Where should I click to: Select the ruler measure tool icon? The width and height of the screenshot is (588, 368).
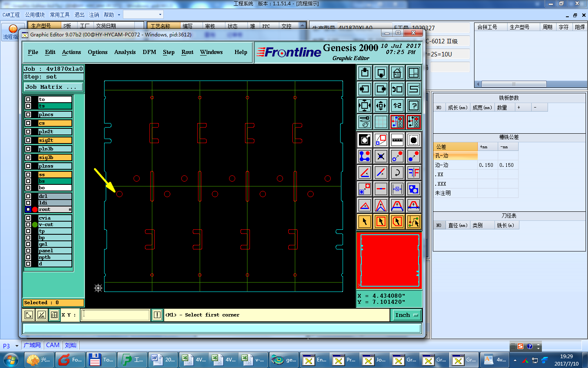[x=397, y=140]
